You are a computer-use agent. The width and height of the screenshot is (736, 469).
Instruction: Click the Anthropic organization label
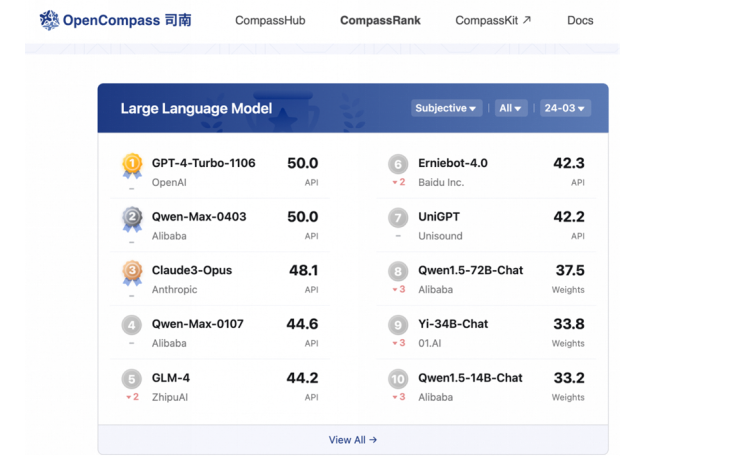click(x=174, y=290)
